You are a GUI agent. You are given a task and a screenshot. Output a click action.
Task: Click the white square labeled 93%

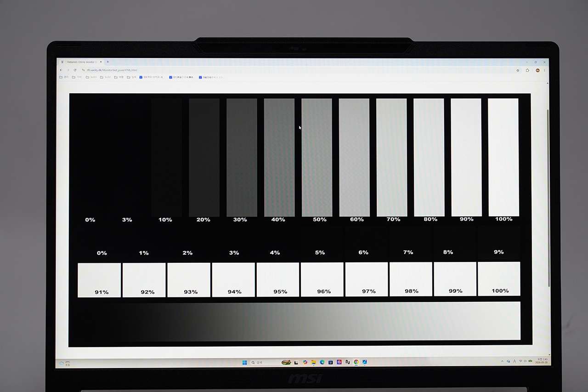tap(189, 280)
